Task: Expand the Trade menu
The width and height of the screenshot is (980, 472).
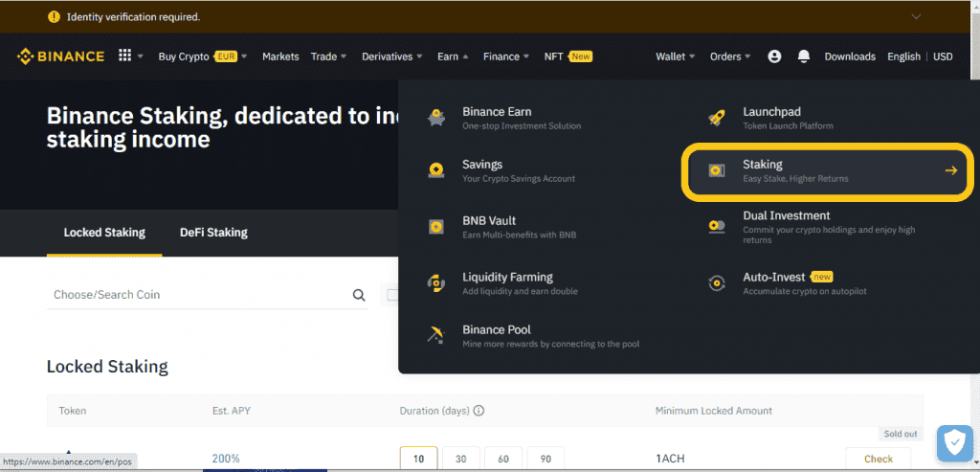Action: pyautogui.click(x=328, y=56)
